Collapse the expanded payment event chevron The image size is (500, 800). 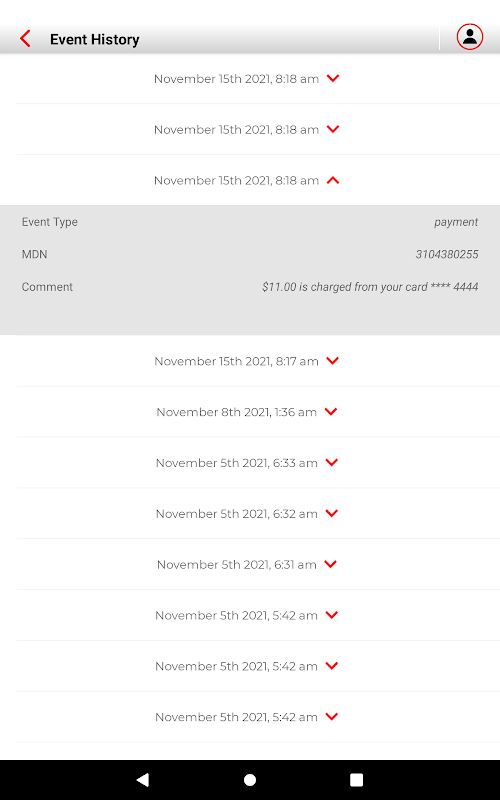tap(333, 180)
